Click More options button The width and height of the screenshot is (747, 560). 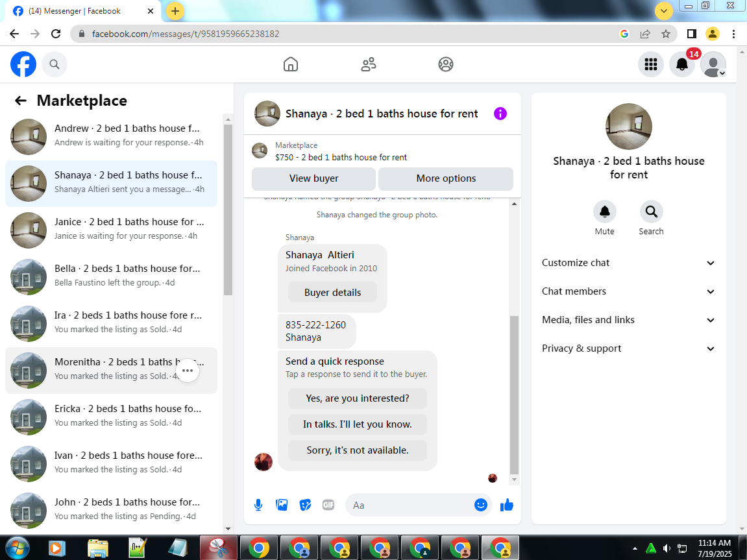[x=446, y=178]
